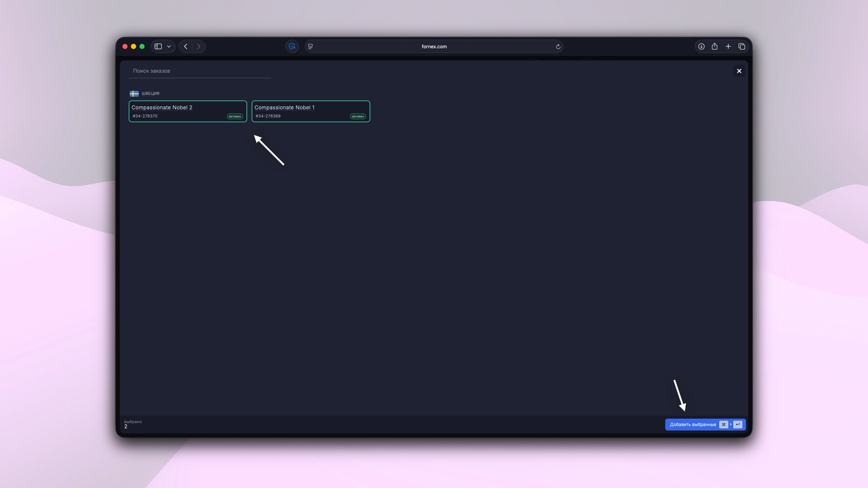The width and height of the screenshot is (868, 488).
Task: Reload the fornex.com page
Action: (558, 47)
